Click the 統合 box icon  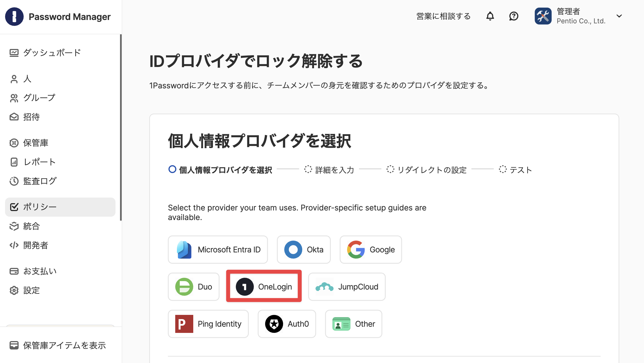click(14, 226)
